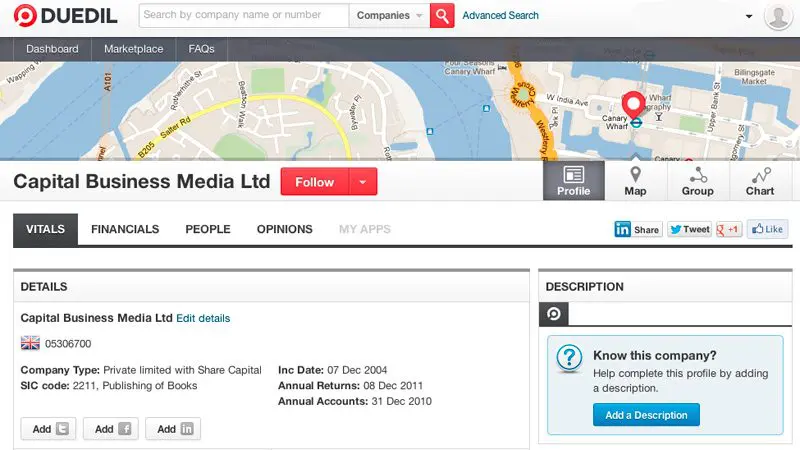Open the Advanced Search link
800x450 pixels.
[x=500, y=16]
